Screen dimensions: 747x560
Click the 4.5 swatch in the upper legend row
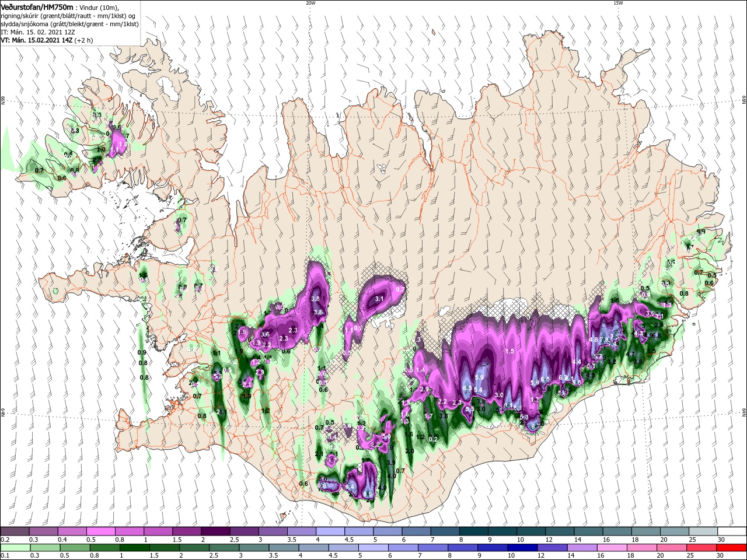(358, 531)
